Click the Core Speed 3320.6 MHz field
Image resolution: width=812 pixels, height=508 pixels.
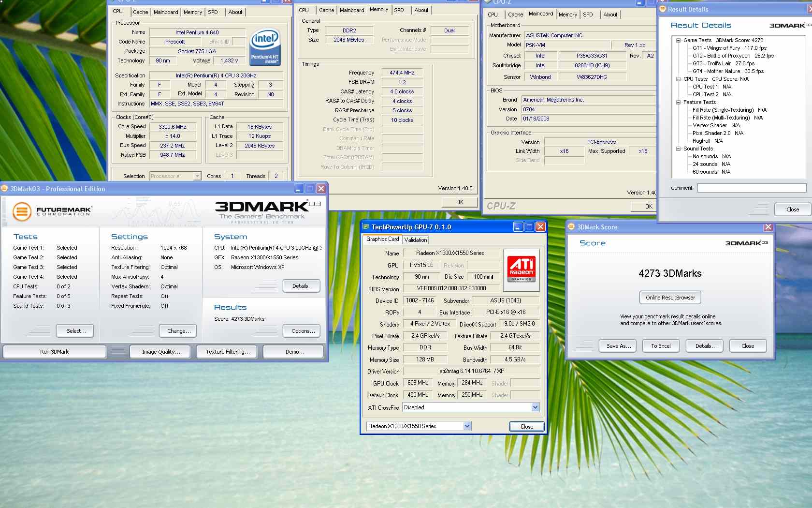pos(173,127)
